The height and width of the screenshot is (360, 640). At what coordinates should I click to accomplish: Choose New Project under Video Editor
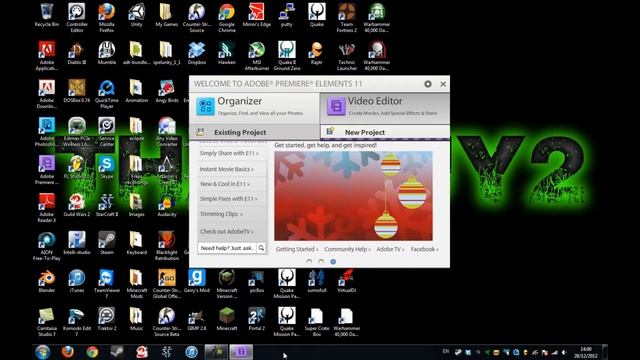click(385, 132)
